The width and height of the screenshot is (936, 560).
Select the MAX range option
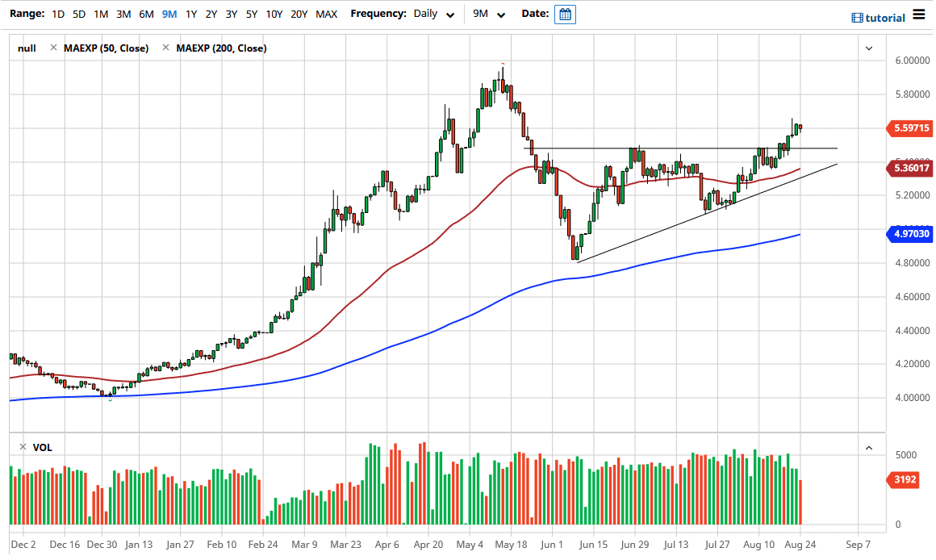[326, 14]
